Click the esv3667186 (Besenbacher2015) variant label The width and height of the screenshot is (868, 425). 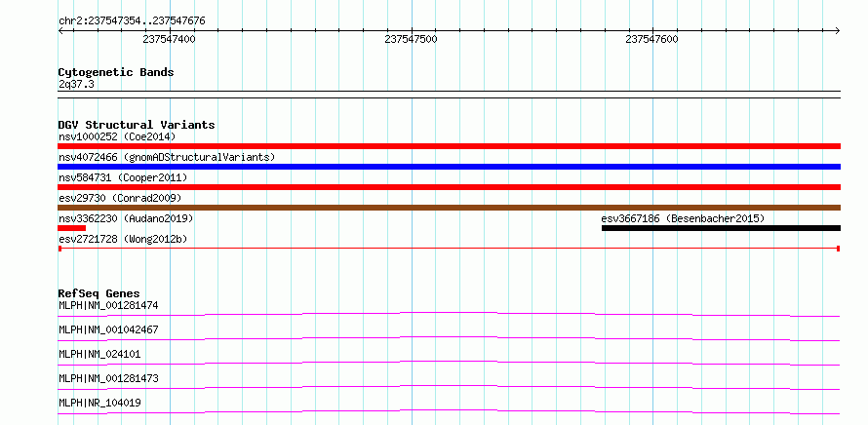[x=683, y=218]
